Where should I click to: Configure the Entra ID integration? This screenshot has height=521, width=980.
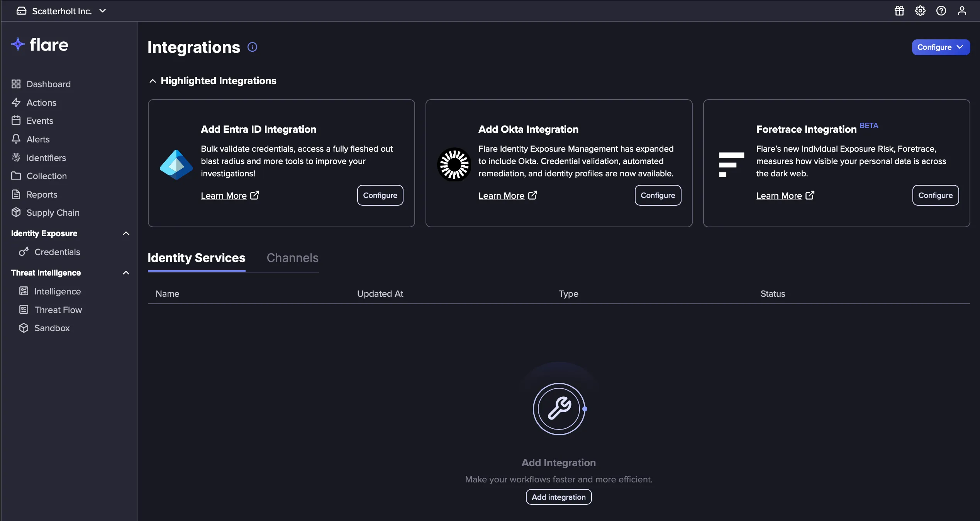click(x=380, y=195)
